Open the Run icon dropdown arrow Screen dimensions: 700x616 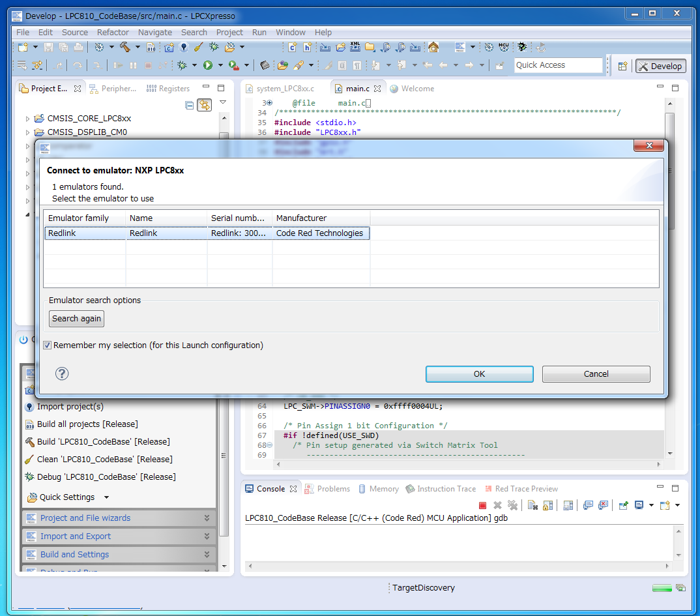[x=220, y=66]
